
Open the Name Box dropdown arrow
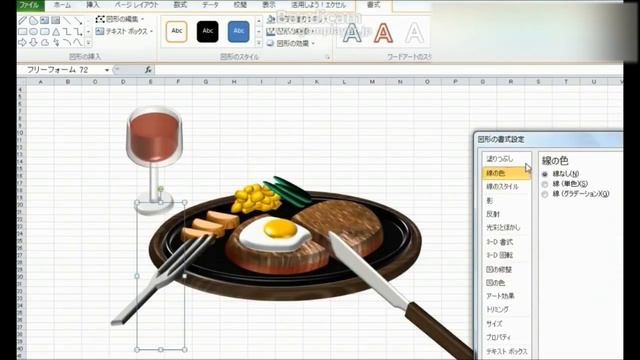point(107,70)
